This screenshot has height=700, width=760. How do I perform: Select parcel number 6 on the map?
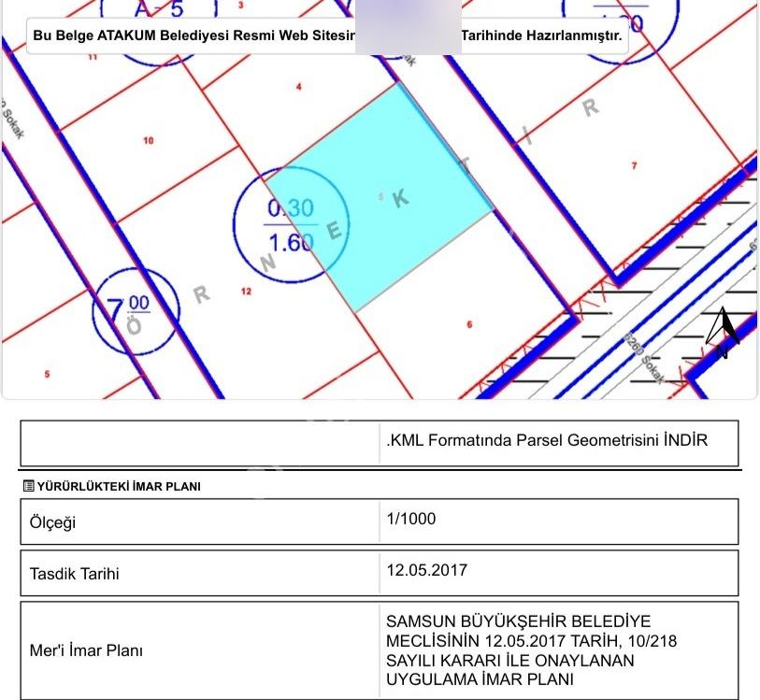coord(469,324)
